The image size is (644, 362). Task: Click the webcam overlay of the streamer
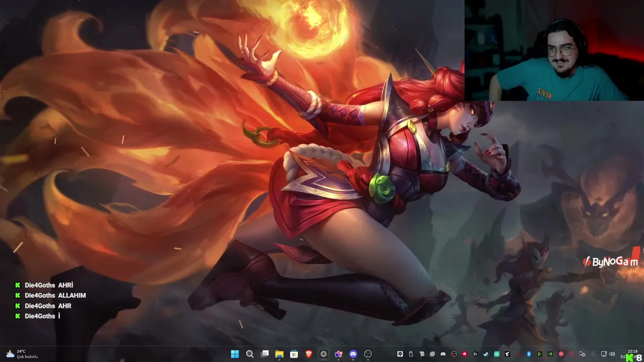pyautogui.click(x=554, y=50)
